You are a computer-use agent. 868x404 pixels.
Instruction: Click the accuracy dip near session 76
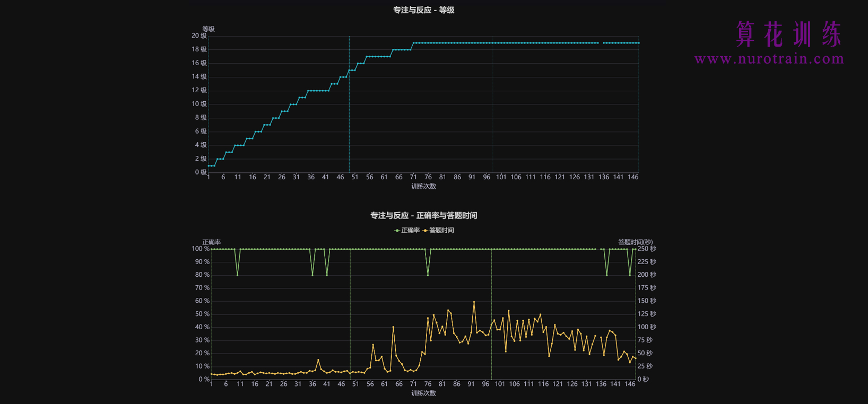coord(428,275)
